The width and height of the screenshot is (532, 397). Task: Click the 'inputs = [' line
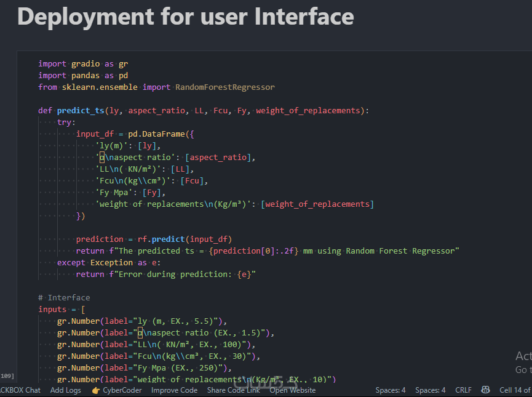(62, 310)
